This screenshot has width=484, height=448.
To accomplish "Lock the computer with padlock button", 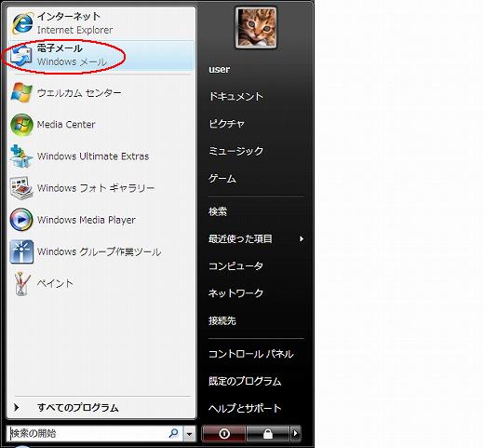I will [268, 433].
